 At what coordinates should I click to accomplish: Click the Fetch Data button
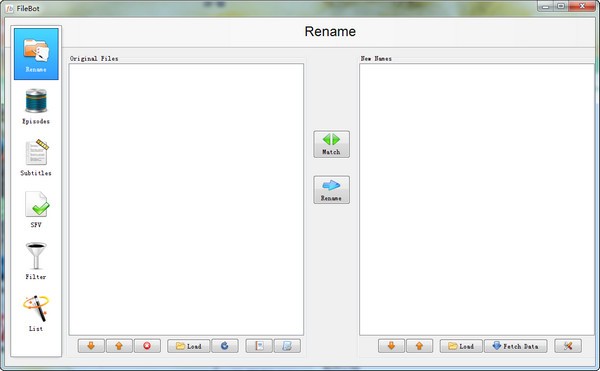point(516,346)
